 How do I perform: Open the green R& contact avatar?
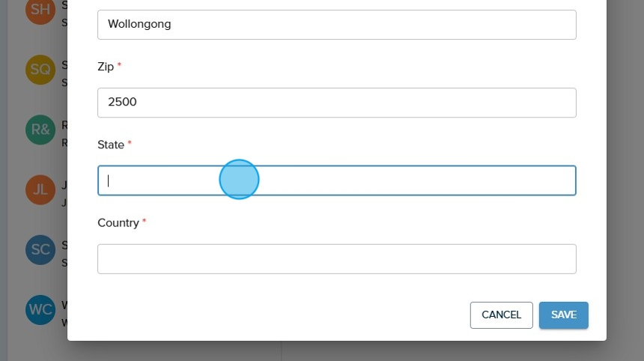pyautogui.click(x=40, y=130)
